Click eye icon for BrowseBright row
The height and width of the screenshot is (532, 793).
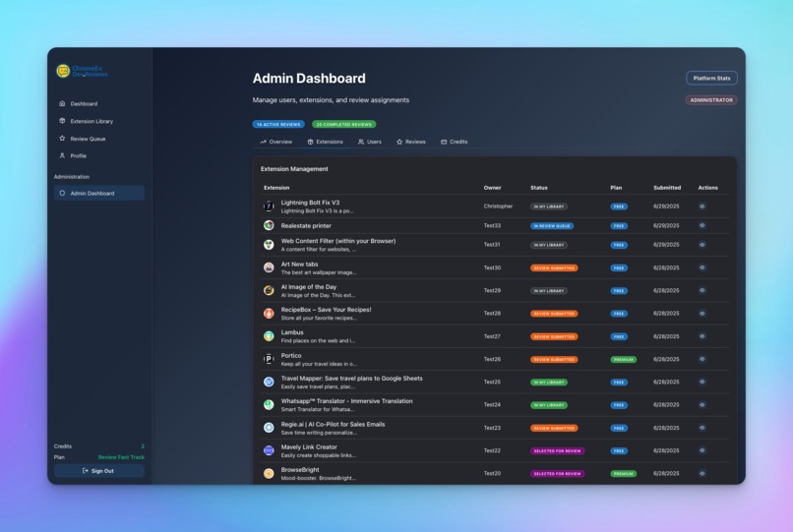pyautogui.click(x=701, y=474)
